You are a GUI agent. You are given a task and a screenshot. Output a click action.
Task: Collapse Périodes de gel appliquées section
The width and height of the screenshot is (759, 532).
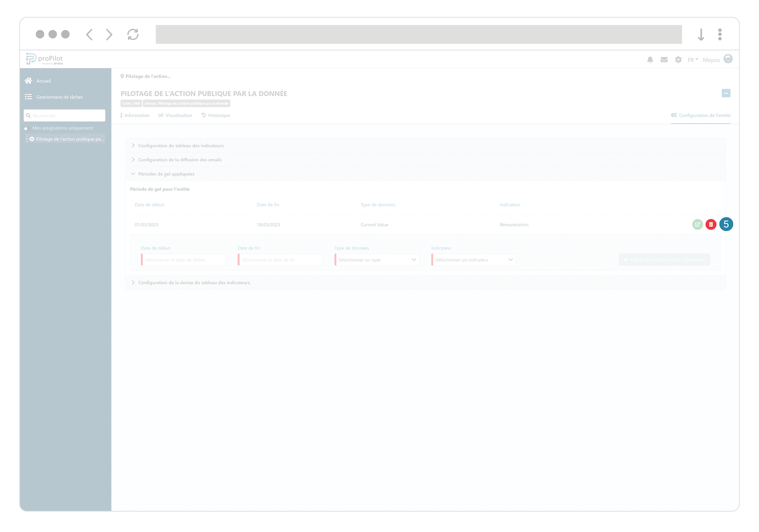(166, 174)
